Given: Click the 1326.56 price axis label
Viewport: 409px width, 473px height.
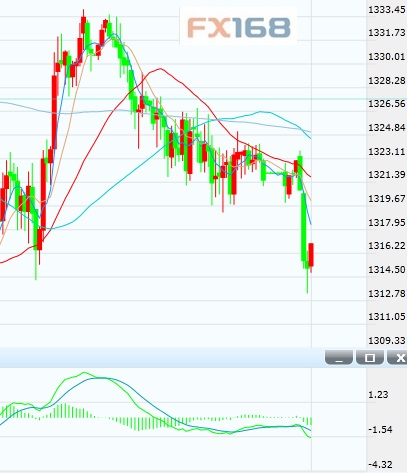Looking at the screenshot, I should [387, 104].
